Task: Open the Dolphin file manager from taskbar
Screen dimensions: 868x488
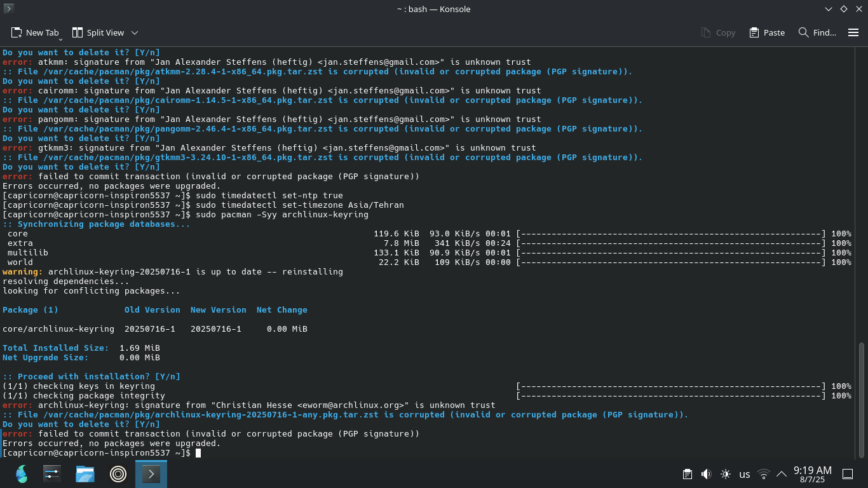Action: (x=85, y=474)
